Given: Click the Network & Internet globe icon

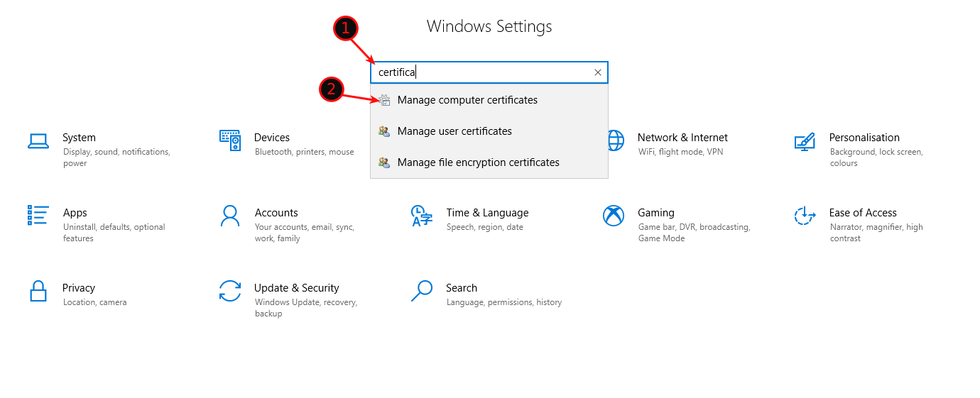Looking at the screenshot, I should [615, 140].
